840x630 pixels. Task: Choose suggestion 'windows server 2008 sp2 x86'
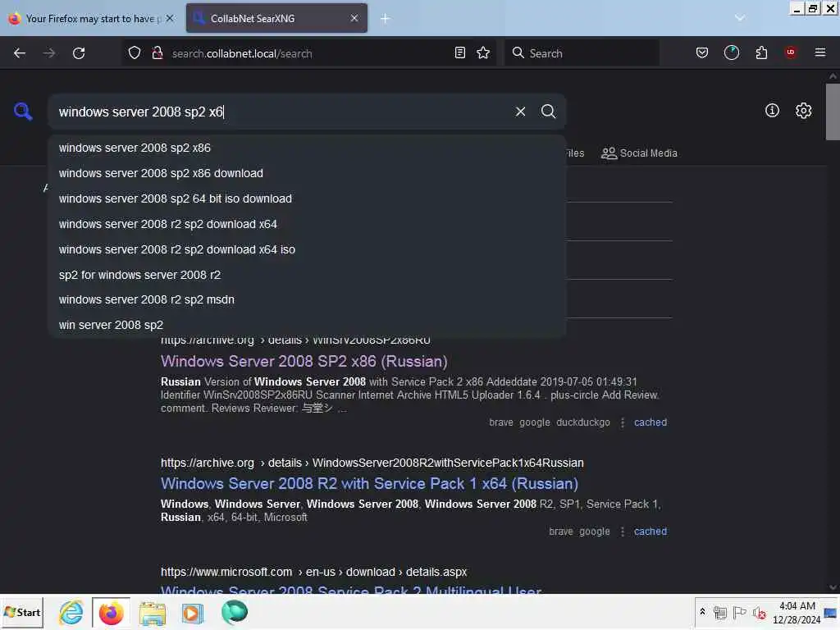pos(307,148)
